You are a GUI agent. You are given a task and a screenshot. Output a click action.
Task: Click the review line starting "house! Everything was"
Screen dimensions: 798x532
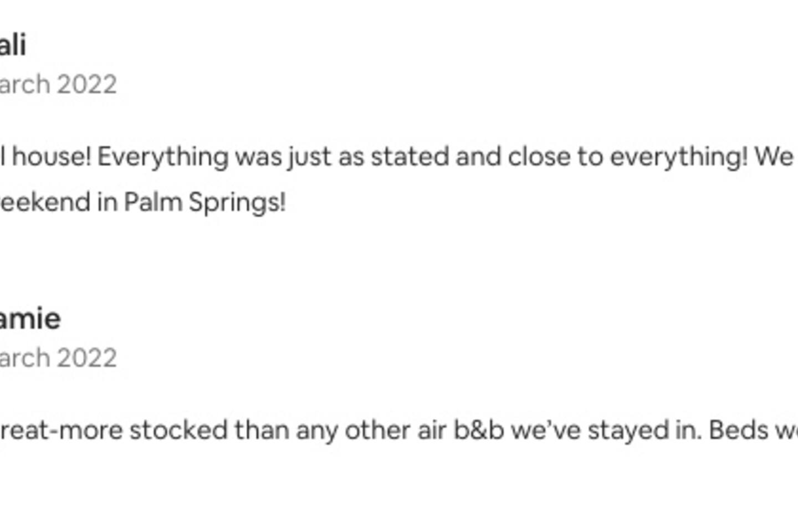388,157
